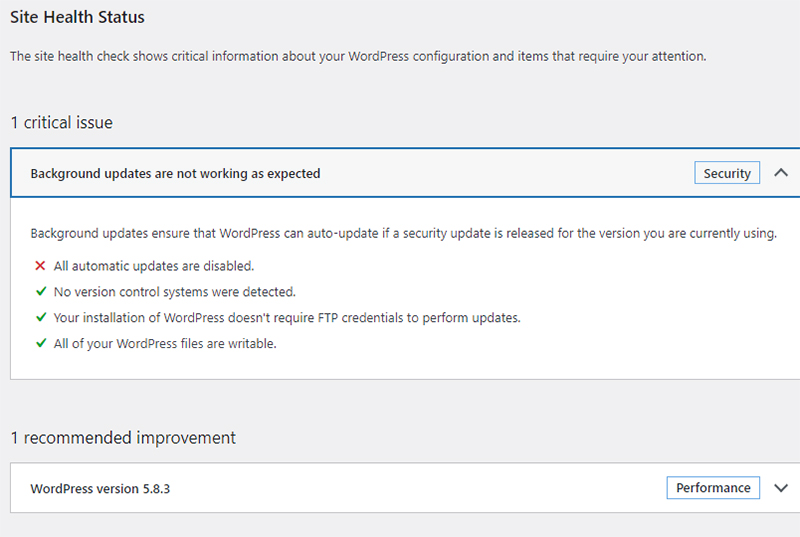The image size is (800, 537).
Task: Click "All automatic updates are disabled." text
Action: pyautogui.click(x=154, y=266)
